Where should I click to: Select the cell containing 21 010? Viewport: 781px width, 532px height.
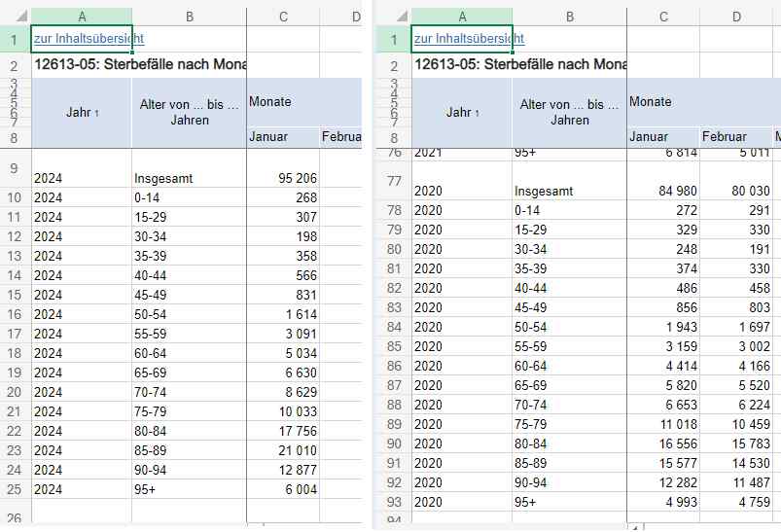pyautogui.click(x=283, y=451)
